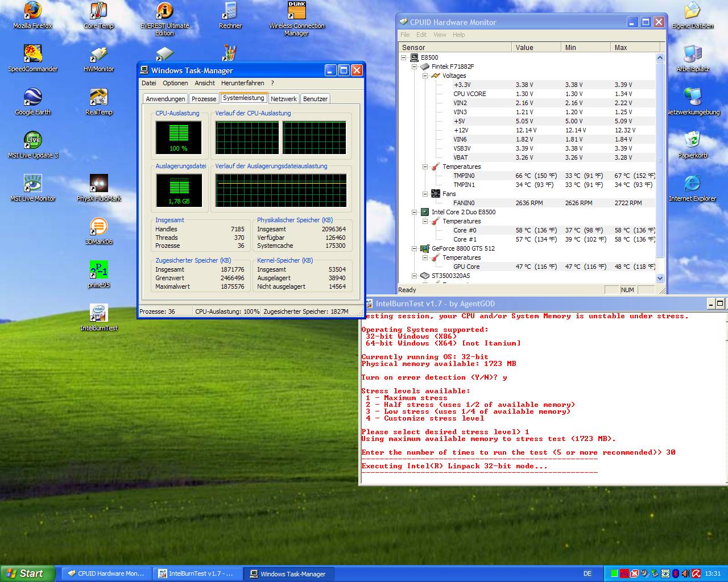Open the Arbeitsplatz desktop icon

[x=692, y=59]
